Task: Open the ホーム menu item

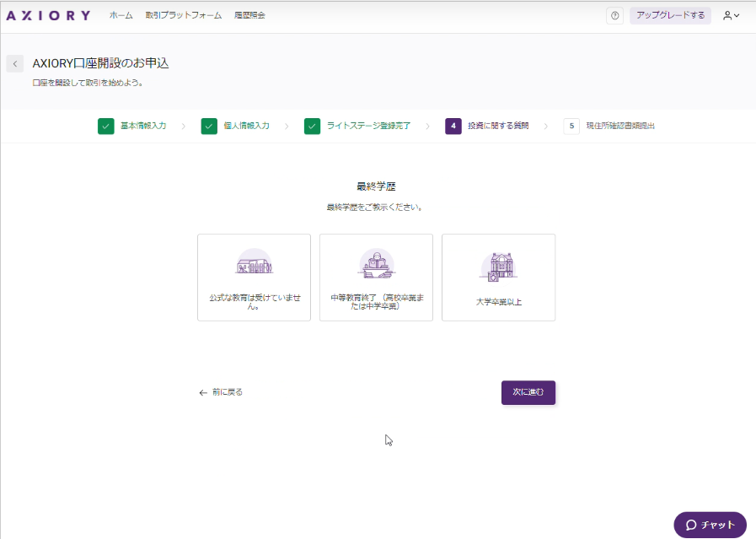Action: pyautogui.click(x=121, y=15)
